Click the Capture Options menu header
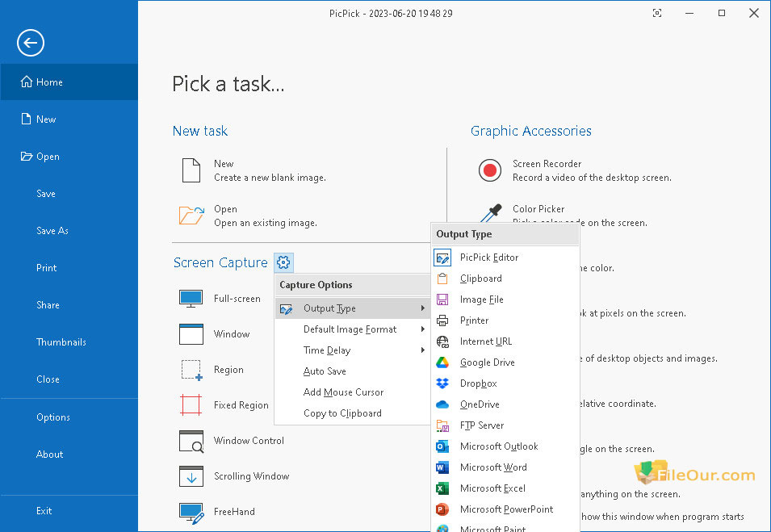 tap(352, 285)
